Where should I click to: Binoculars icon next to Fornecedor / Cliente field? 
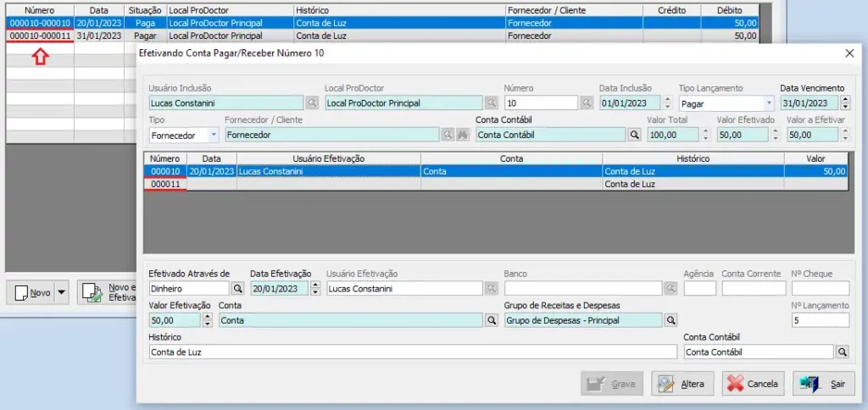click(x=463, y=135)
